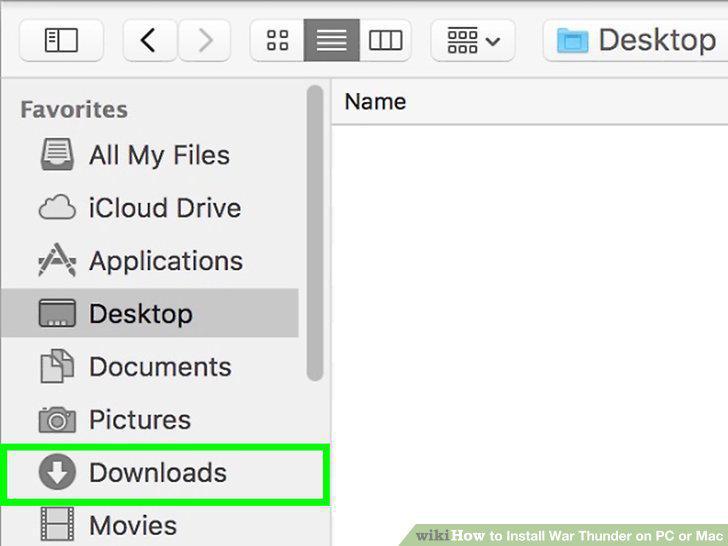Click the iCloud Drive cloud icon
Viewport: 728px width, 546px height.
[57, 208]
